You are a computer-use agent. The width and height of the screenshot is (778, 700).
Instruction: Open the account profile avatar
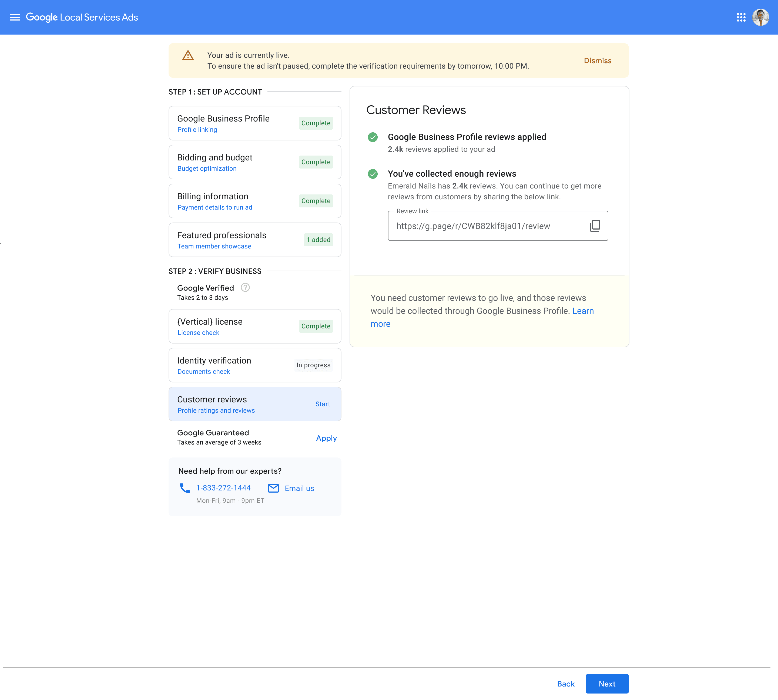pyautogui.click(x=761, y=17)
